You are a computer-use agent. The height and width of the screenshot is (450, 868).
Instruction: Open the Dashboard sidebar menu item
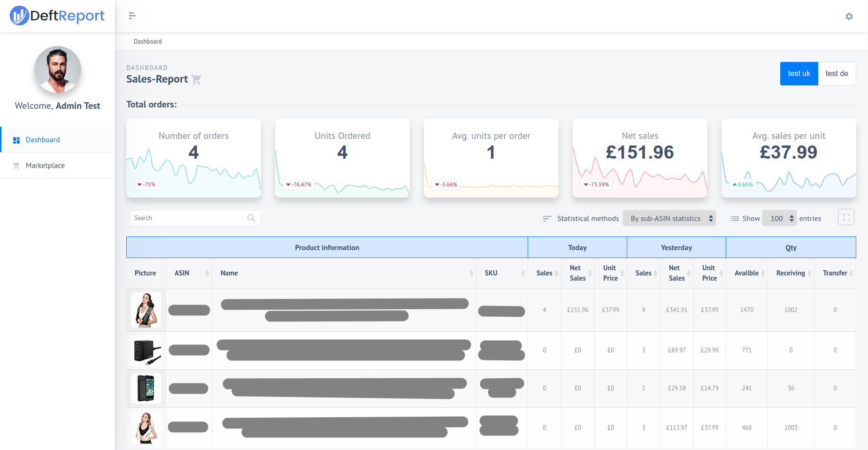point(43,140)
